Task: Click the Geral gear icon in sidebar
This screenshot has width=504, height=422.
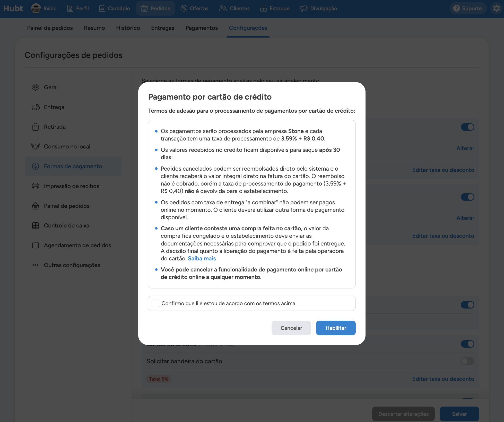Action: (x=36, y=87)
